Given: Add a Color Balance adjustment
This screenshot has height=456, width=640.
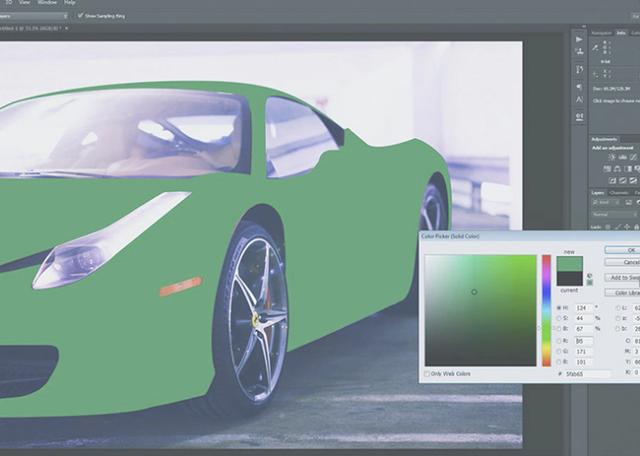Looking at the screenshot, I should pos(618,169).
